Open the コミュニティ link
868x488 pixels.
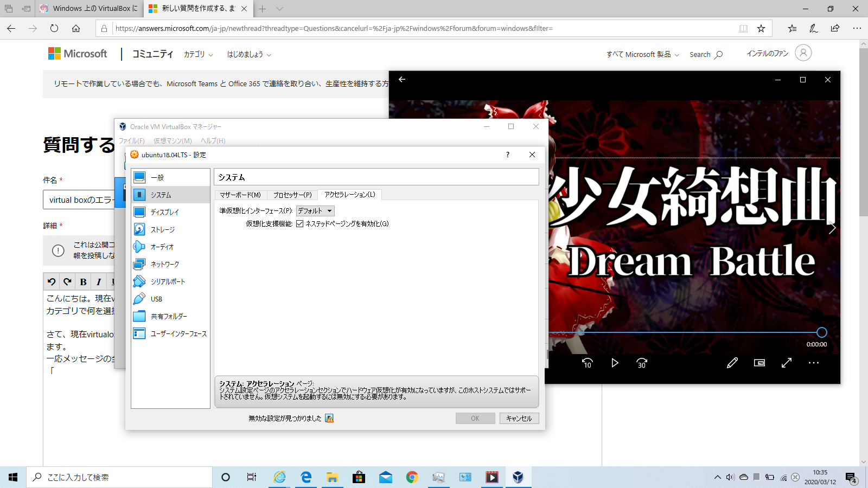[x=152, y=54]
